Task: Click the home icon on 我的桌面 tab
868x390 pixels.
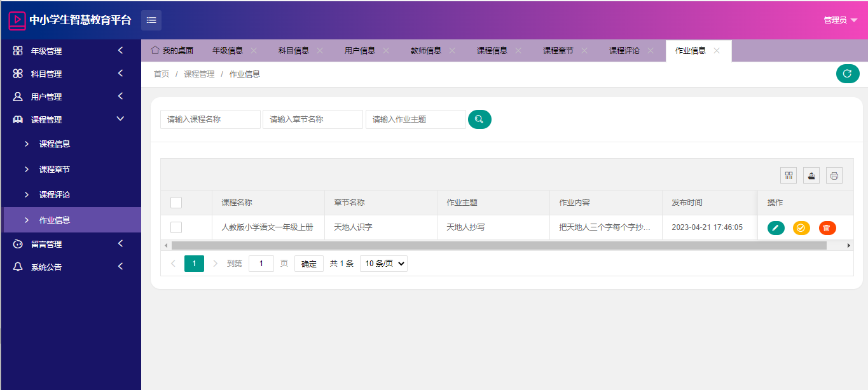Action: pos(155,50)
